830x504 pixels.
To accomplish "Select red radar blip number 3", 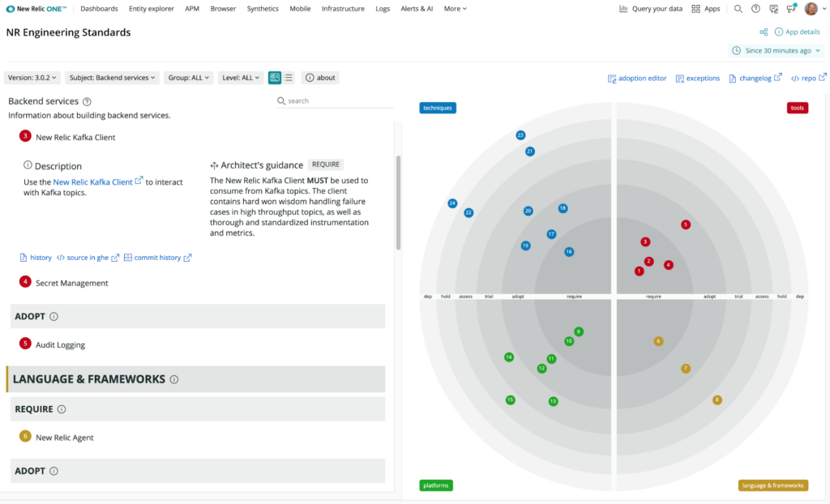I will [x=645, y=242].
